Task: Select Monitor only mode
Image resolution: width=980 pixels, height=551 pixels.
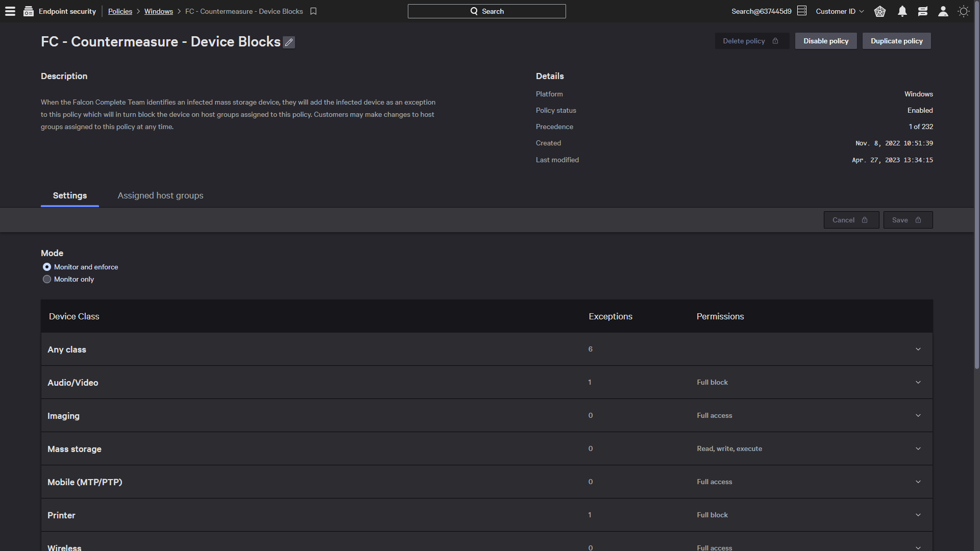Action: pyautogui.click(x=47, y=279)
